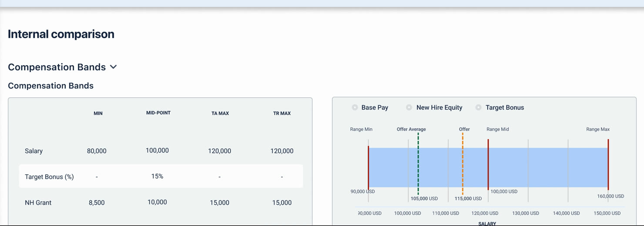Click the NH Grant min value 8,500
Viewport: 644px width, 226px height.
97,203
